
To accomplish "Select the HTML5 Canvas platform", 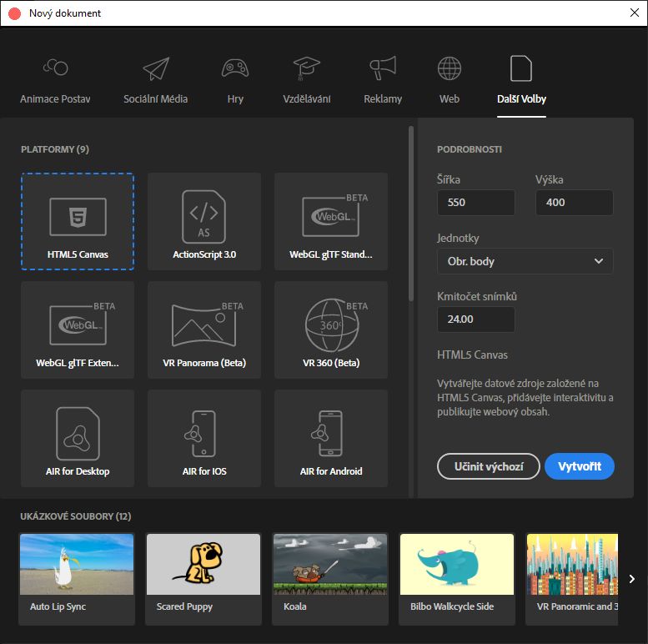I will pos(78,222).
